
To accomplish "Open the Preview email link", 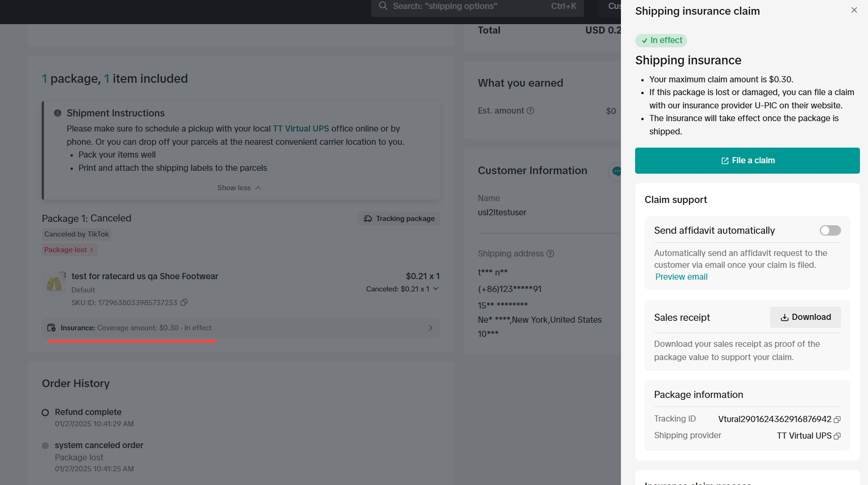I will 681,277.
